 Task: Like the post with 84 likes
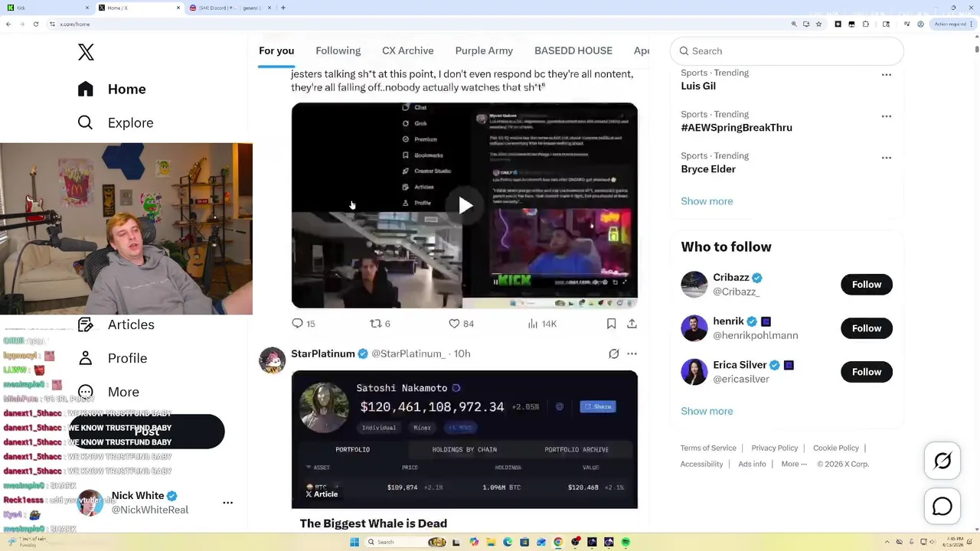click(x=461, y=324)
